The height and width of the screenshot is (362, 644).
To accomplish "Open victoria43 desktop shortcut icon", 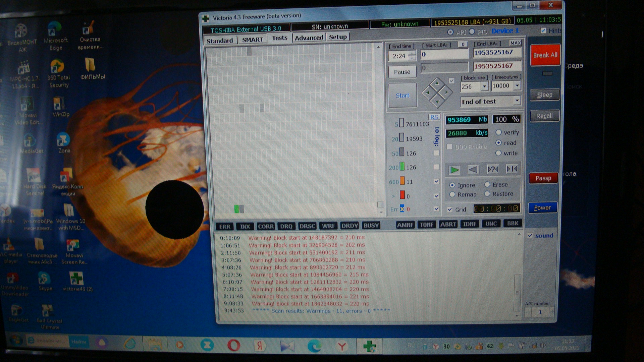I will 76,279.
